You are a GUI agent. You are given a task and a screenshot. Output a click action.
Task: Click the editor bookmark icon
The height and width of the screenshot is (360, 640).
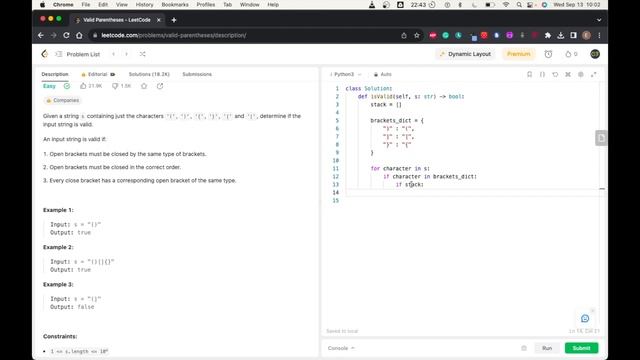tap(529, 74)
